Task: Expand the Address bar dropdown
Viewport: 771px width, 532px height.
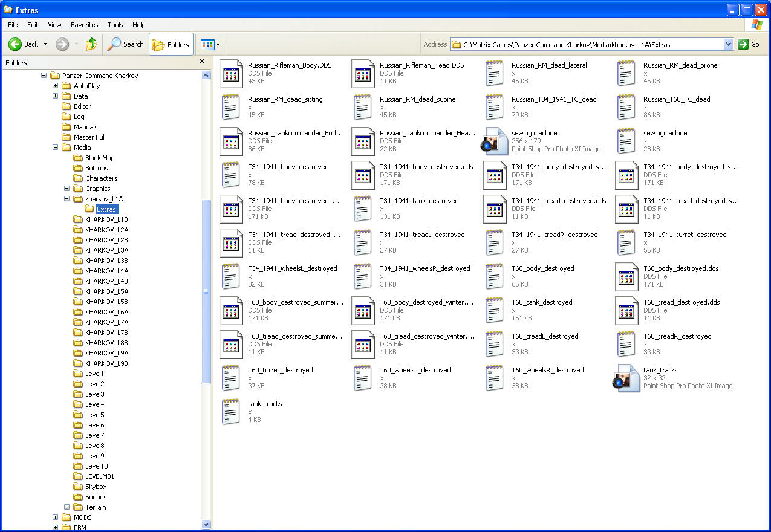Action: pyautogui.click(x=729, y=44)
